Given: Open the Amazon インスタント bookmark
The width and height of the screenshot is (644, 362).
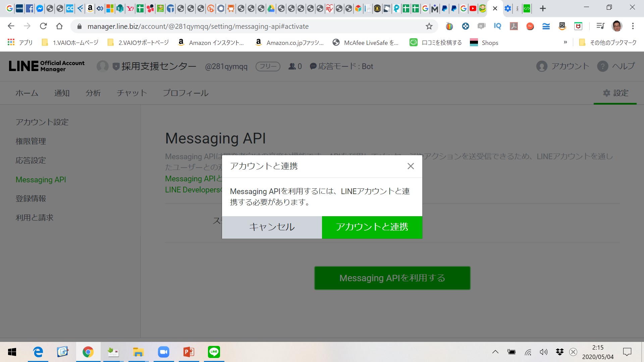Looking at the screenshot, I should [211, 43].
